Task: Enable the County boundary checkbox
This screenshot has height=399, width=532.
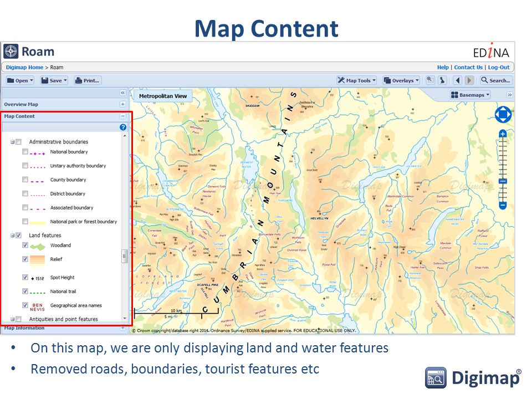Action: point(25,180)
